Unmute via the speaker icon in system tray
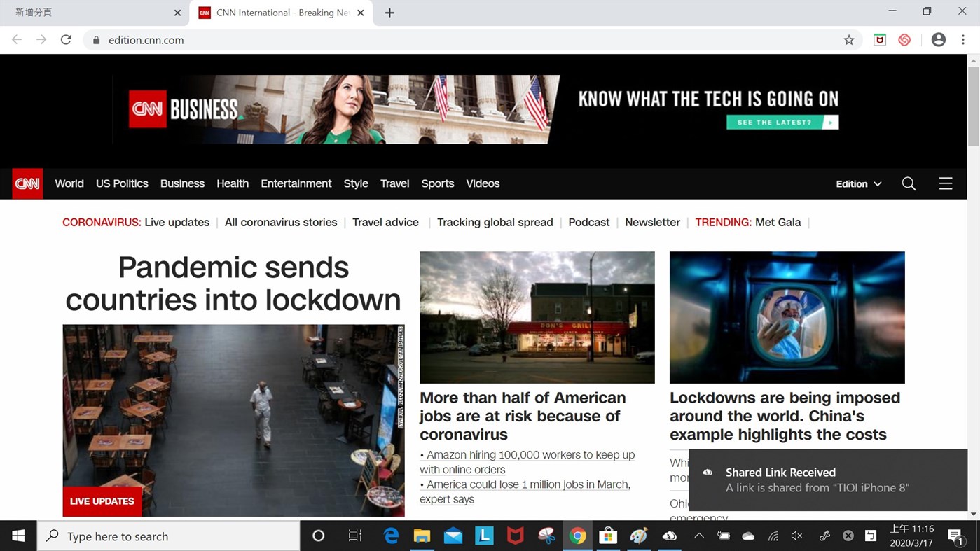Viewport: 980px width, 551px height. pyautogui.click(x=797, y=536)
